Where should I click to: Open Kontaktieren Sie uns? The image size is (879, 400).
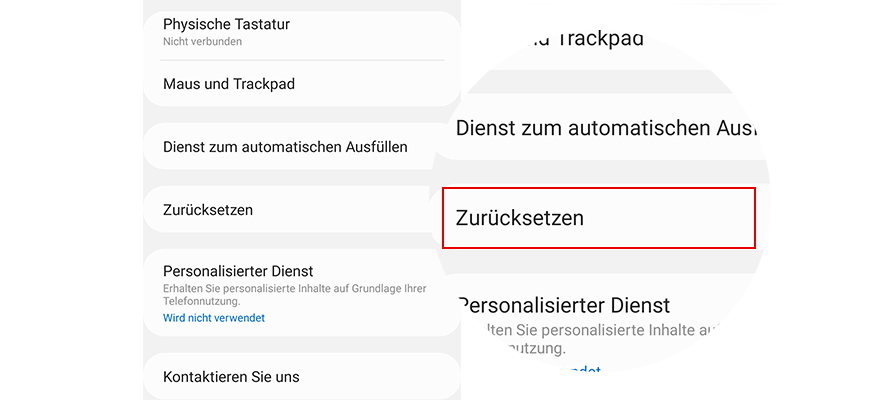pyautogui.click(x=231, y=377)
